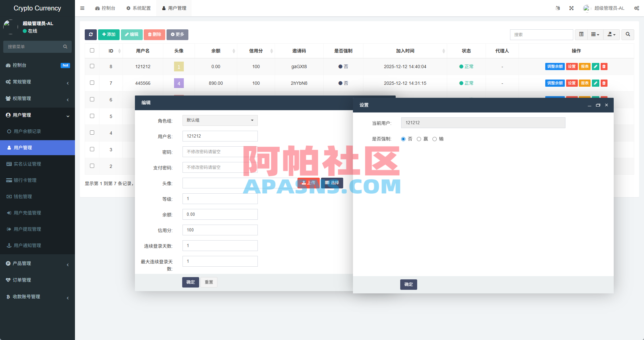
Task: Click the refresh icon button in toolbar
Action: 91,35
